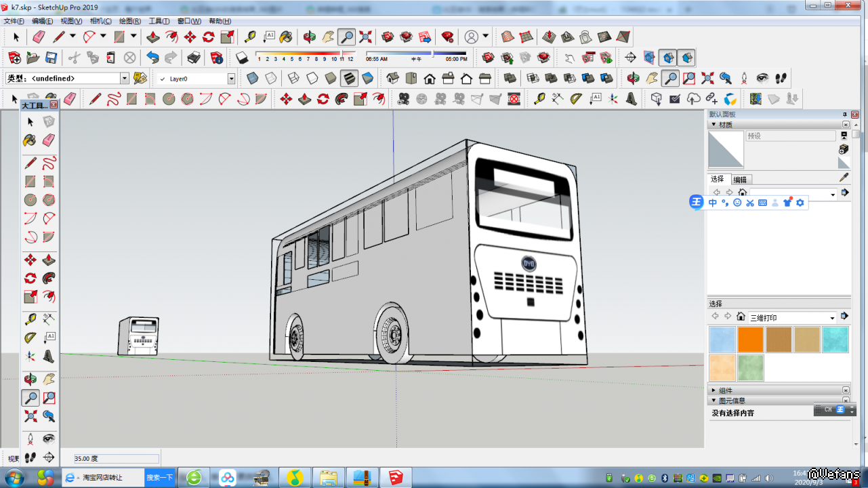Switch to the 编辑 materials tab
The height and width of the screenshot is (488, 868).
tap(740, 180)
